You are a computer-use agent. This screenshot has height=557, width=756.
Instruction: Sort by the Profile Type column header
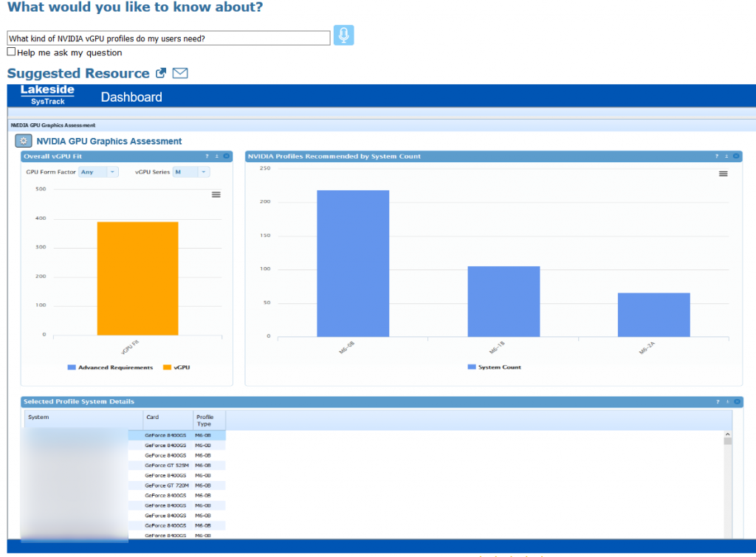pos(209,421)
